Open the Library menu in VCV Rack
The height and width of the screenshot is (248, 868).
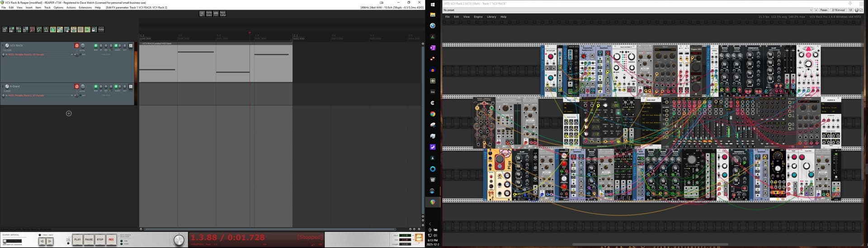coord(491,17)
